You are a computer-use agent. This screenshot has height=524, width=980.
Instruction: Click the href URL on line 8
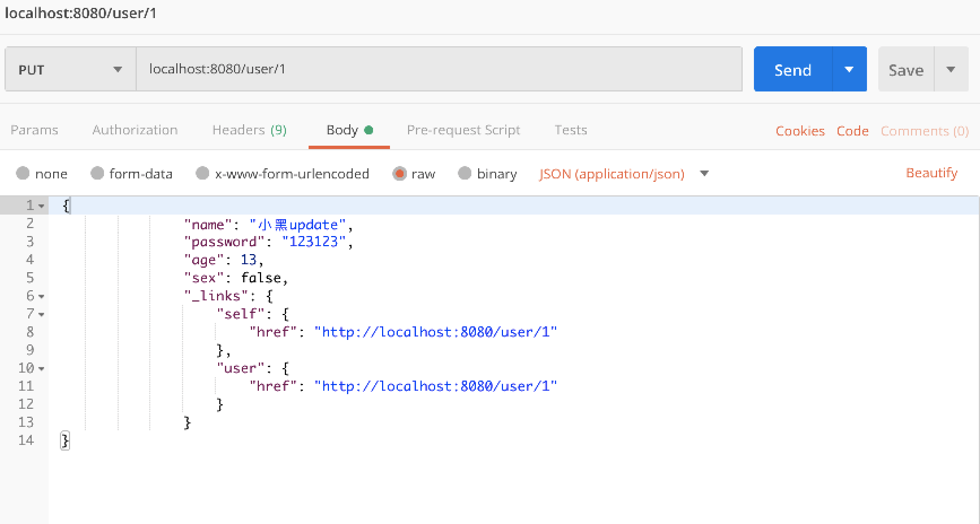pos(436,332)
